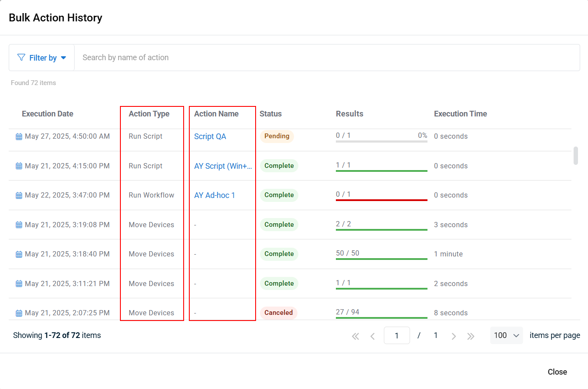The height and width of the screenshot is (389, 588).
Task: Click the 50 / 50 results progress bar
Action: click(x=381, y=259)
